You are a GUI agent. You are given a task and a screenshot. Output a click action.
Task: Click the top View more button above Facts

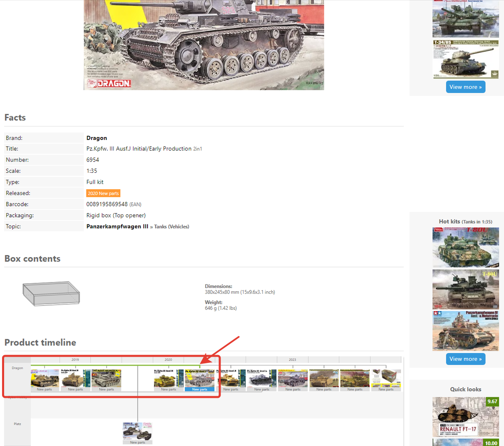[x=465, y=87]
